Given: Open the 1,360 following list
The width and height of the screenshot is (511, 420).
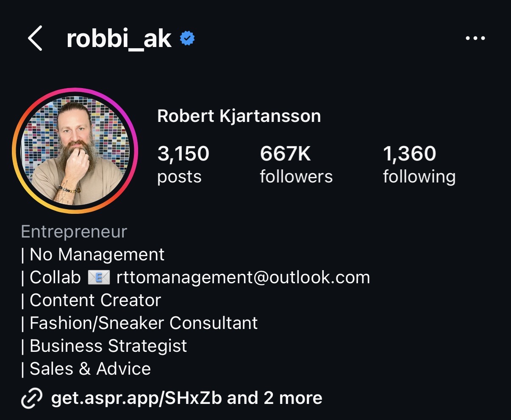Looking at the screenshot, I should (419, 165).
